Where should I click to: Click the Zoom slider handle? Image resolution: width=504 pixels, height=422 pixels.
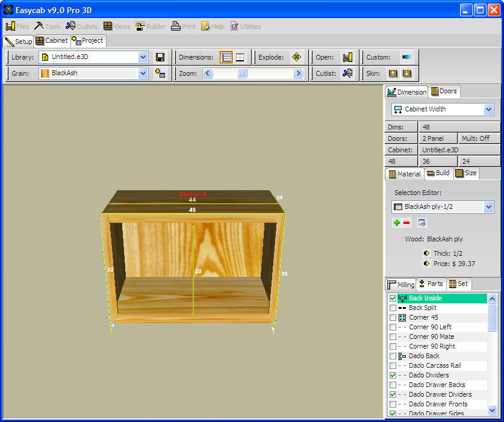242,73
